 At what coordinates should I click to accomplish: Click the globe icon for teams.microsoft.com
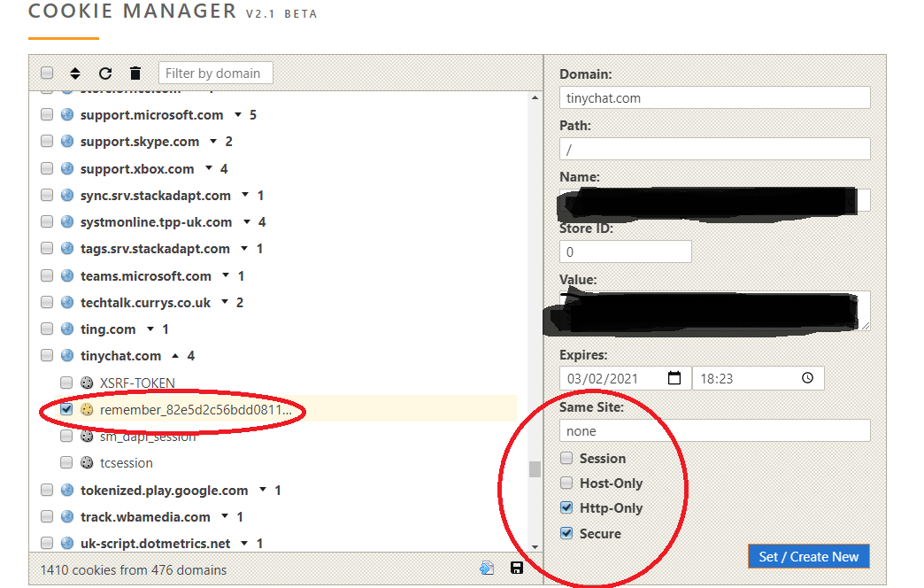[x=67, y=275]
